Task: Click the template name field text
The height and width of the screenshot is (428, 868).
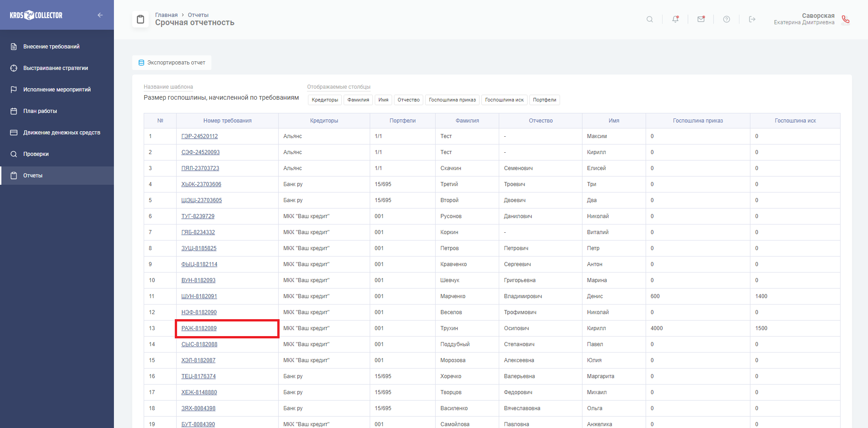Action: pyautogui.click(x=221, y=97)
